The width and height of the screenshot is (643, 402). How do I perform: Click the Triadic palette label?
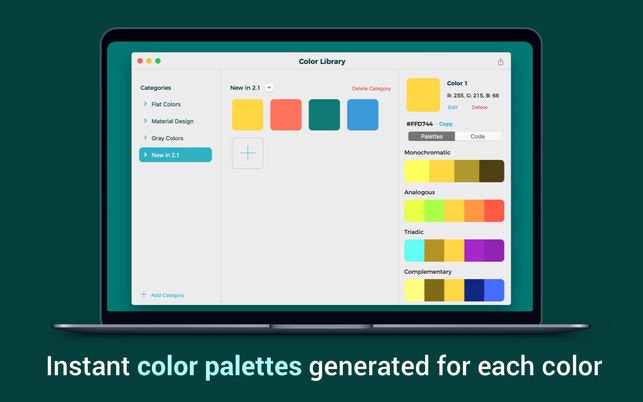(414, 232)
